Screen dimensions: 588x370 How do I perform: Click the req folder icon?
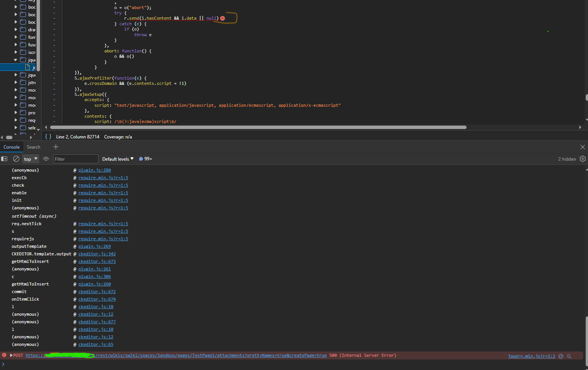click(x=23, y=120)
